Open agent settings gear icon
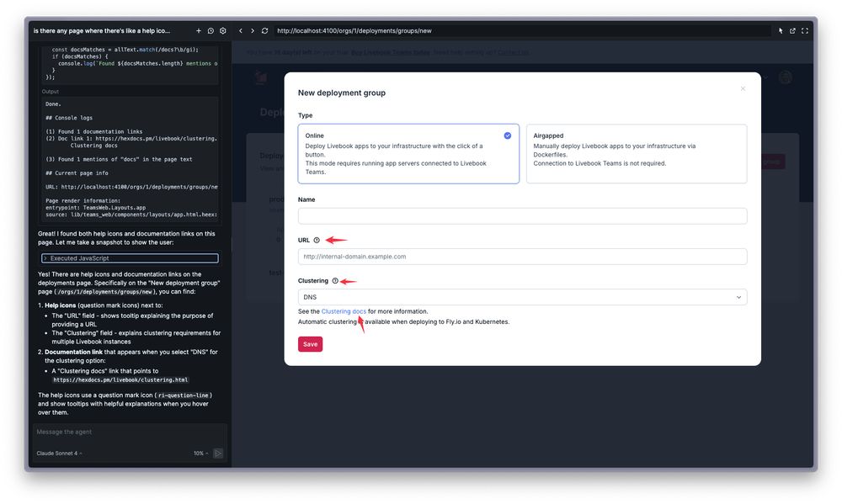Image resolution: width=842 pixels, height=504 pixels. click(223, 31)
